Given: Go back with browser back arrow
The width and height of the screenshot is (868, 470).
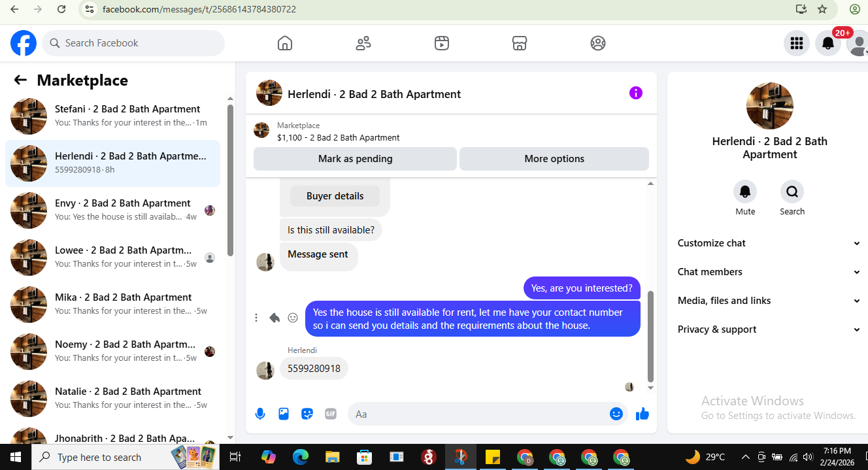Looking at the screenshot, I should (14, 9).
